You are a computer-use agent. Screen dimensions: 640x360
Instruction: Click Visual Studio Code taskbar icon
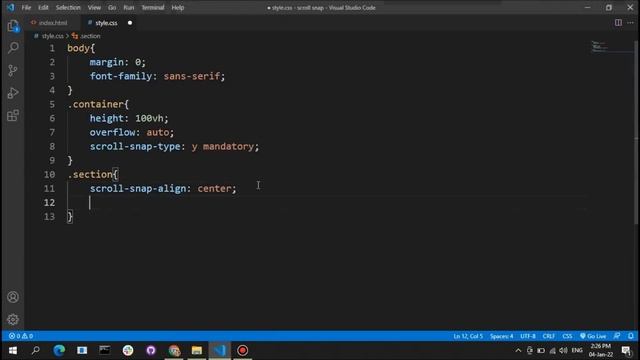click(x=220, y=350)
